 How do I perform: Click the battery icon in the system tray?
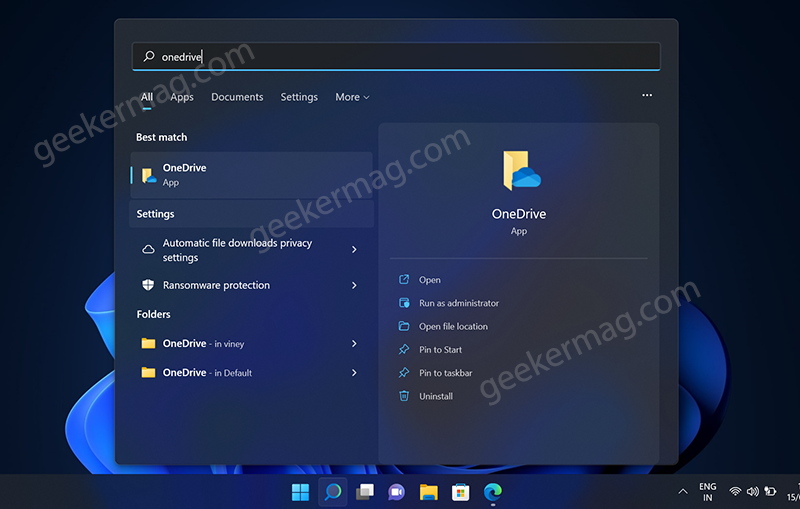[x=770, y=492]
